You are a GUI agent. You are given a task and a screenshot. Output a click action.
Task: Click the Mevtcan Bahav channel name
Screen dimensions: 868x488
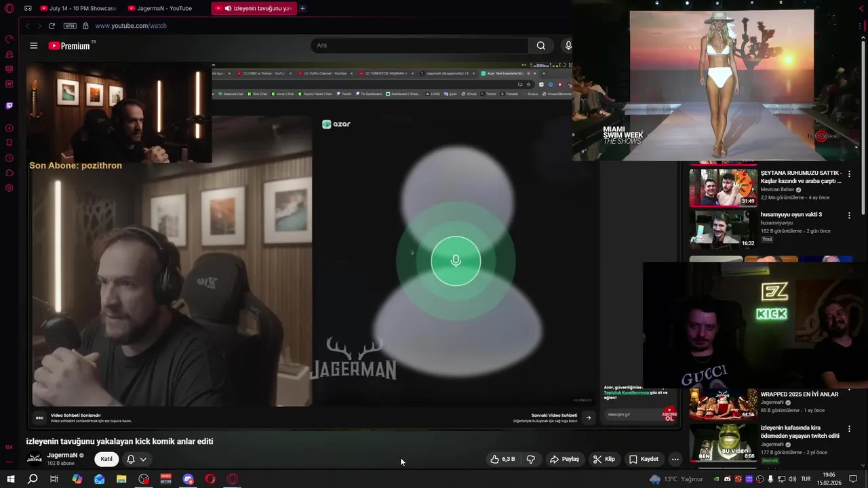(x=777, y=190)
